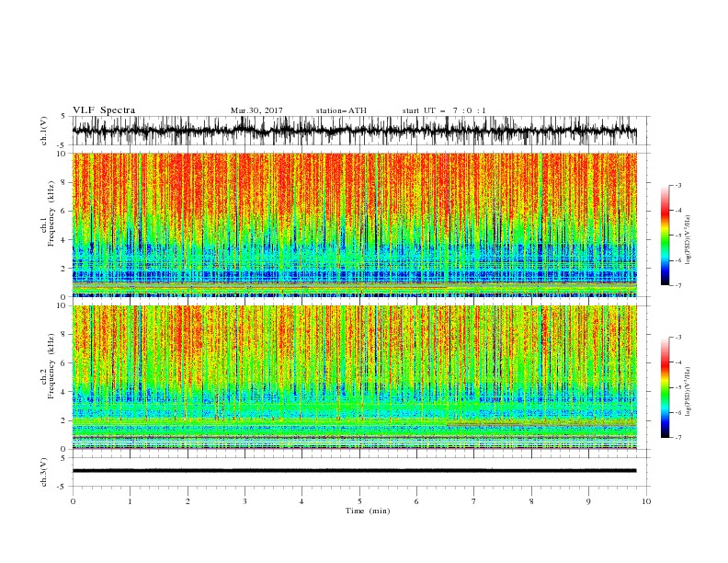Screen dimensions: 728x563
Task: Click the time axis tick labeled 1
Action: point(130,501)
